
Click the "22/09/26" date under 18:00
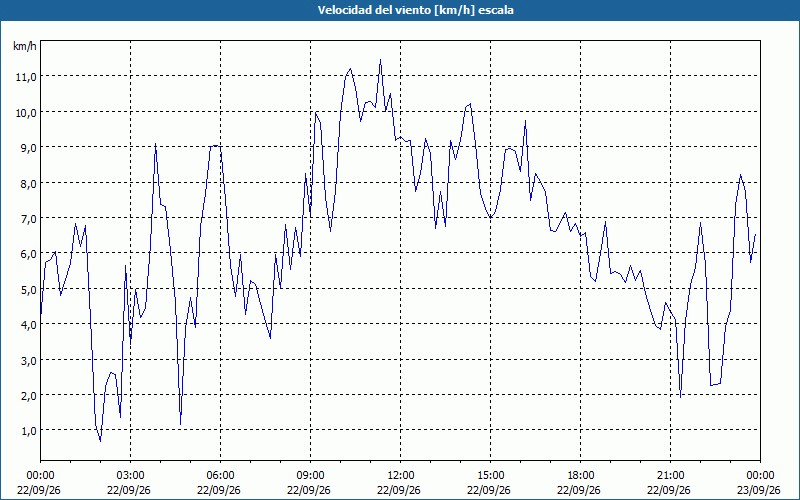coord(579,490)
